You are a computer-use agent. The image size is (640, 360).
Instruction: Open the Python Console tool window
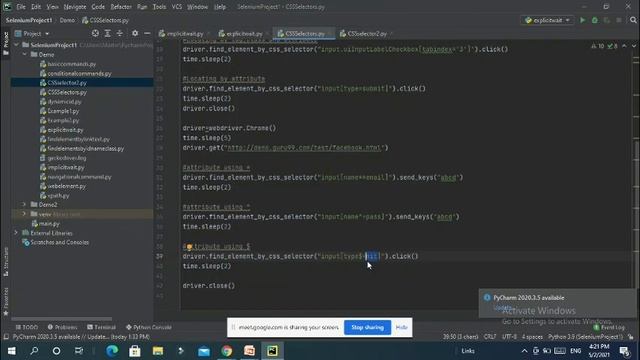coord(149,327)
